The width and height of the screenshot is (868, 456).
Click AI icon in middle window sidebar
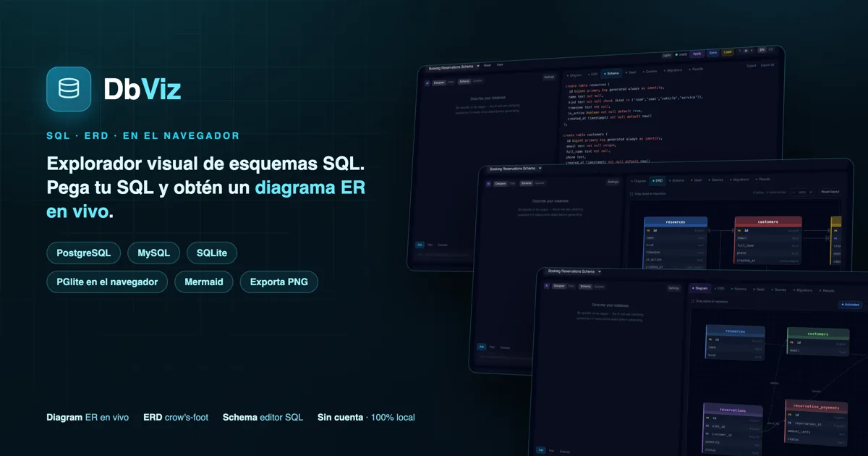(x=488, y=184)
